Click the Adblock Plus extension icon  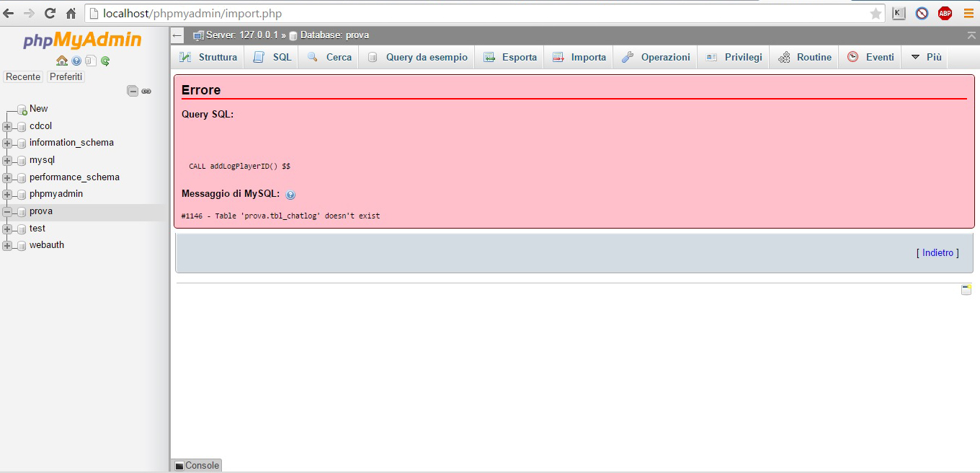(945, 13)
